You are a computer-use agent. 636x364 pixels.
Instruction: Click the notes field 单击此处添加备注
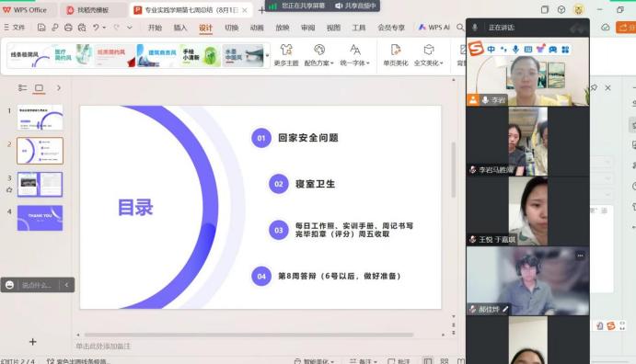pos(103,347)
